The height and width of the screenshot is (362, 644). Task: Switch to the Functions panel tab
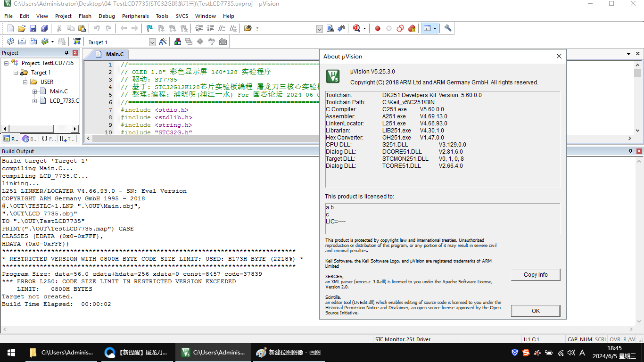pyautogui.click(x=49, y=139)
